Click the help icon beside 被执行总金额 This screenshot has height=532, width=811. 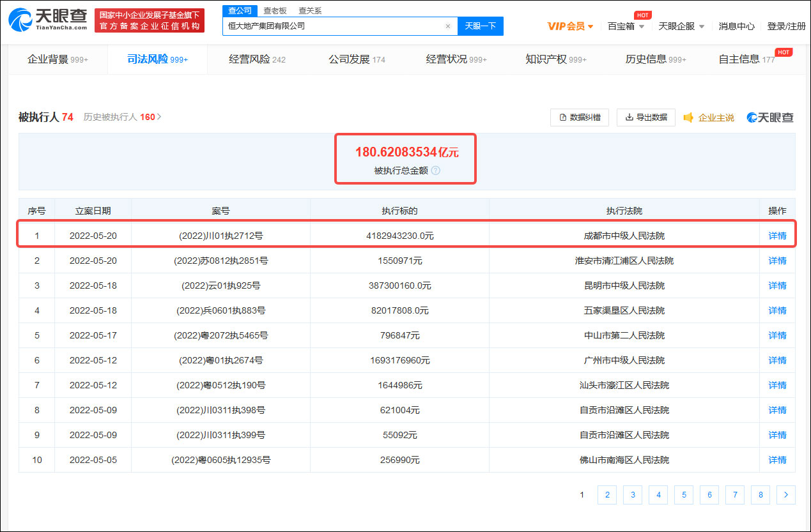(x=435, y=171)
